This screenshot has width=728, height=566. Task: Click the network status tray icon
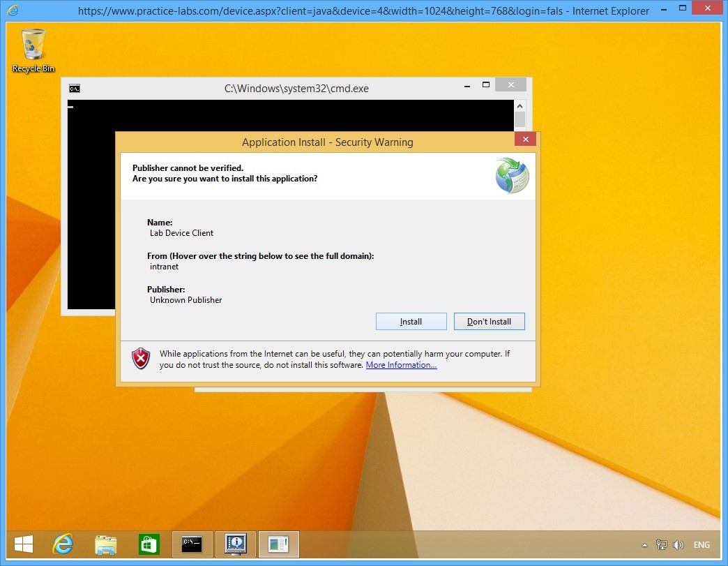click(x=660, y=545)
